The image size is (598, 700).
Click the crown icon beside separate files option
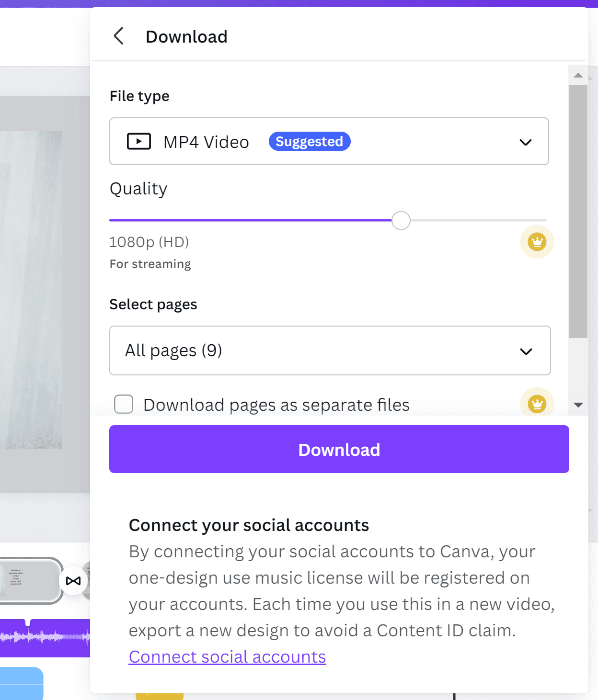pos(537,404)
